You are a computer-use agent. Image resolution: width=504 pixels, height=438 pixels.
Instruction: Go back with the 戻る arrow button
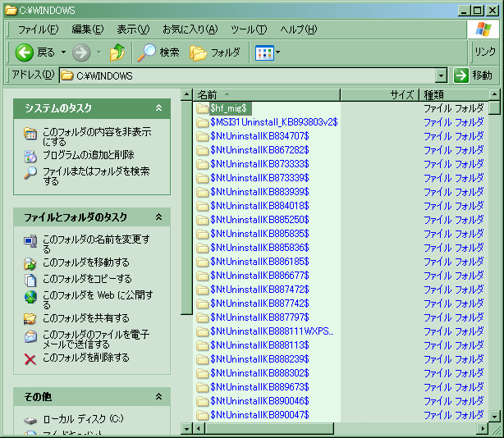coord(35,52)
